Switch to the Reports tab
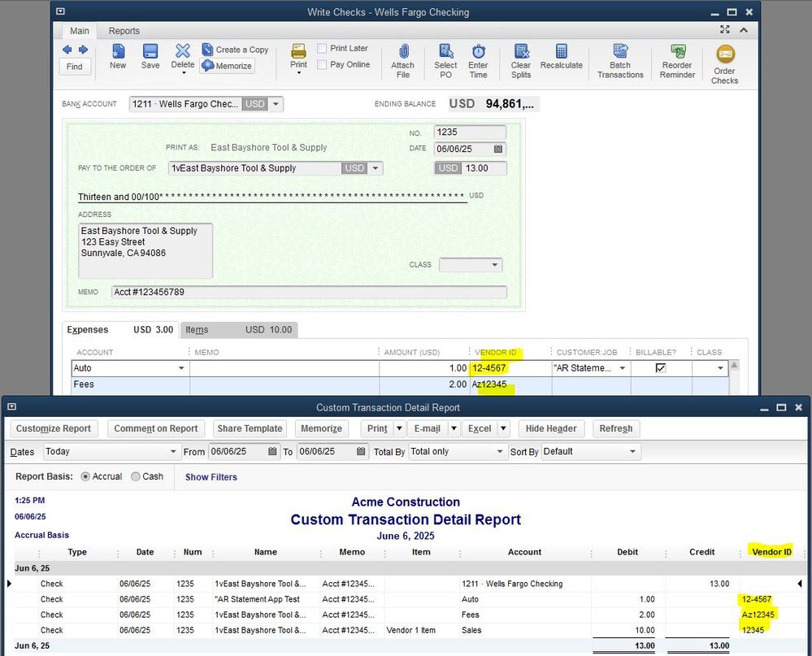Screen dimensions: 812x656 coord(124,31)
